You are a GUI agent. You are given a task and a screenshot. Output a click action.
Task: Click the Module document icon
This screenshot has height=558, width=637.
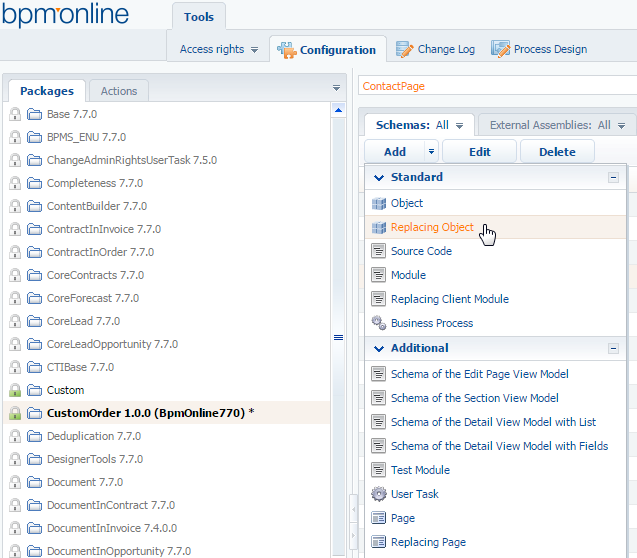(x=379, y=275)
